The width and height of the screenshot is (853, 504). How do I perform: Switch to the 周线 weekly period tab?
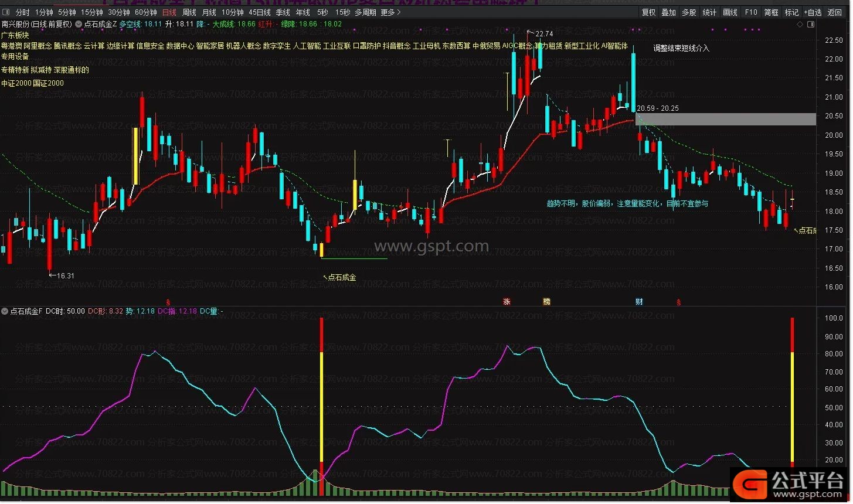coord(189,12)
